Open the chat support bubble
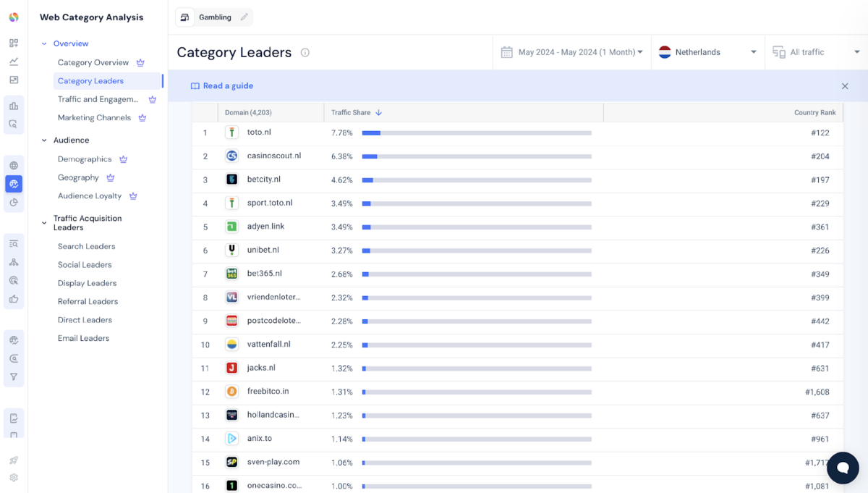This screenshot has height=493, width=868. tap(843, 468)
